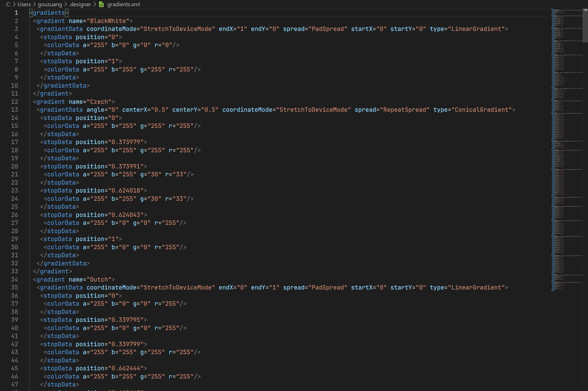
Task: Click line number 1 in gutter
Action: click(x=16, y=13)
